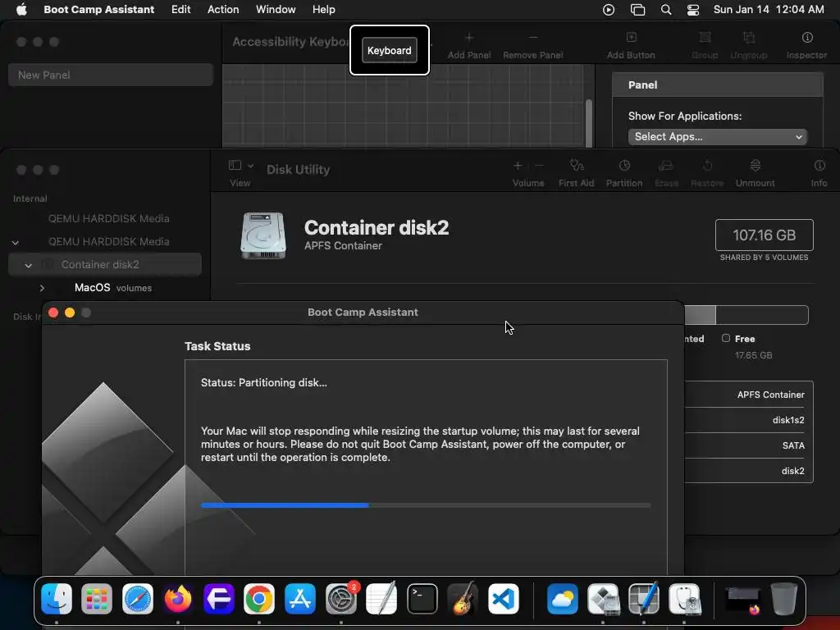
Task: Click the Free space legend checkbox
Action: pos(725,338)
